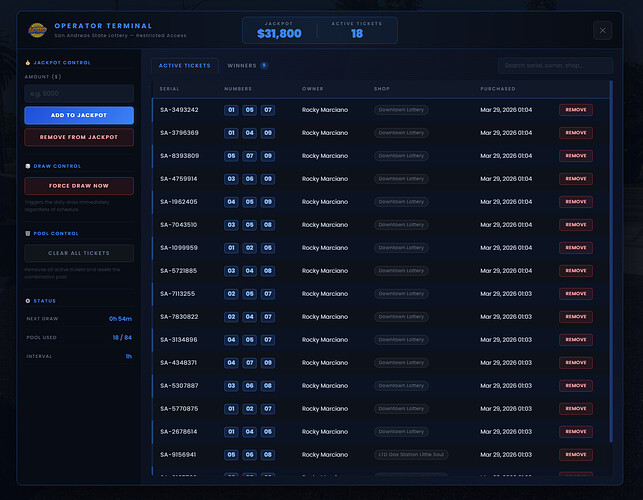
Task: Click serial SA-4348371
Action: point(178,363)
